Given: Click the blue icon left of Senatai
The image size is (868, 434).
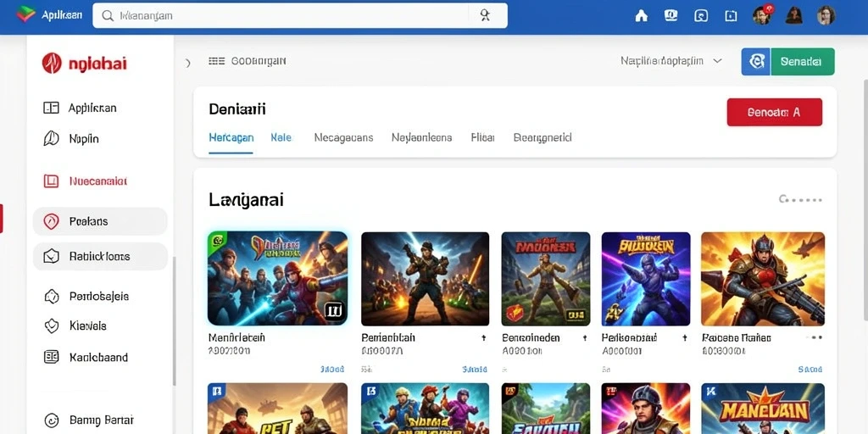Looking at the screenshot, I should [755, 61].
